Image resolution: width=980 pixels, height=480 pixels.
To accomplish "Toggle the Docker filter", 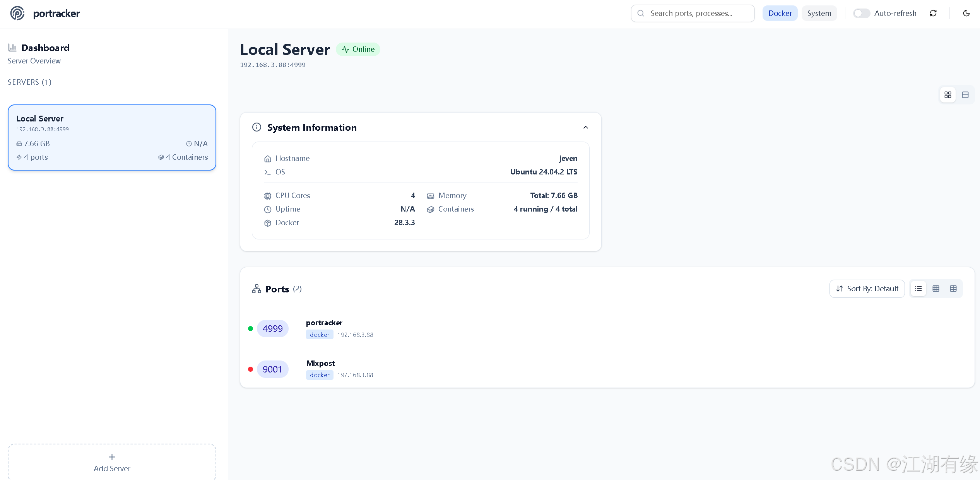I will pyautogui.click(x=780, y=14).
